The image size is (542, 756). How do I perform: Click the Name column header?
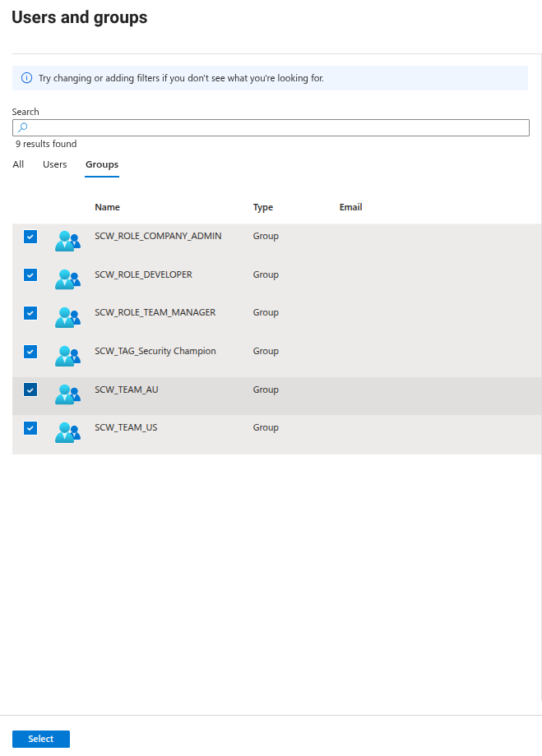107,207
